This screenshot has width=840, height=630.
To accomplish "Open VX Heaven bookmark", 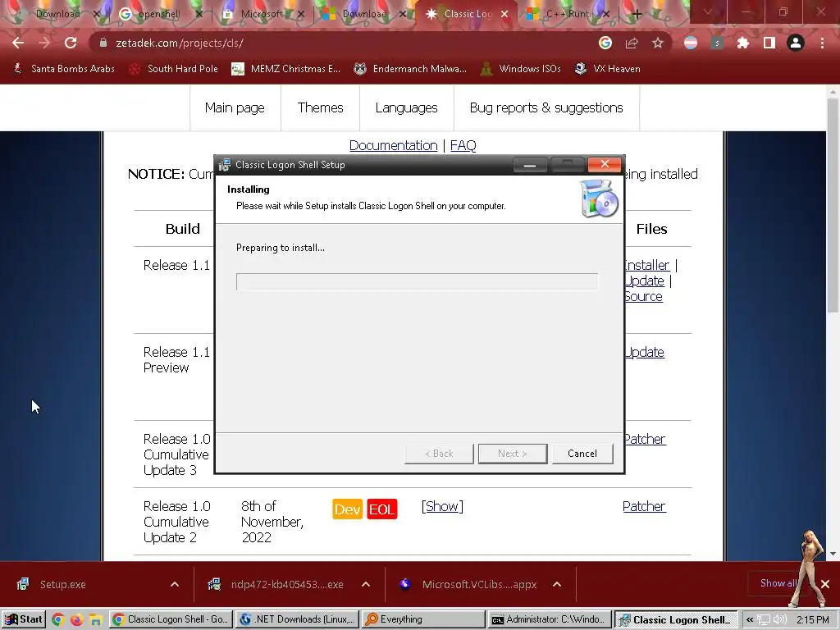I will click(x=608, y=69).
